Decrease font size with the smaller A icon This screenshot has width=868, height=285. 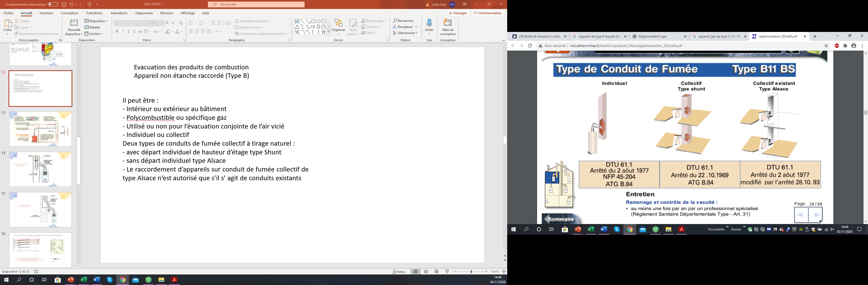coord(173,23)
